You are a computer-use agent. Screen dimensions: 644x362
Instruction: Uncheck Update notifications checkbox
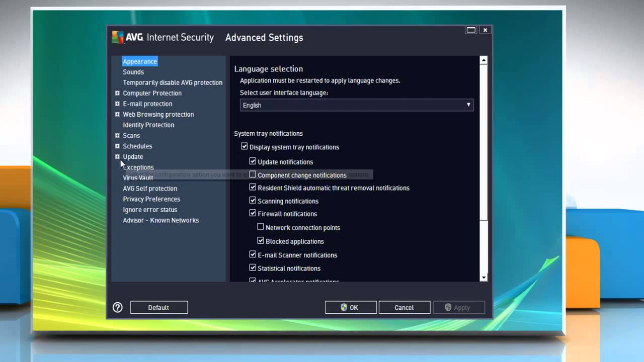tap(253, 161)
